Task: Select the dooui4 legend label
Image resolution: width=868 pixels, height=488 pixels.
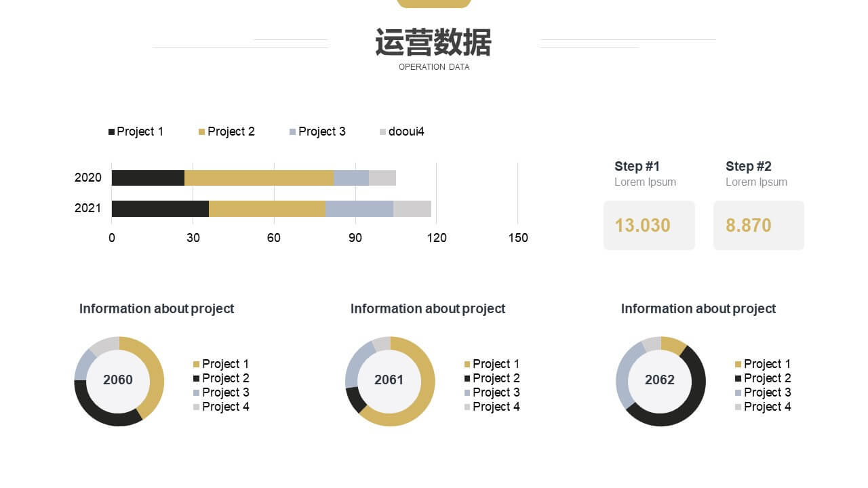Action: 406,131
